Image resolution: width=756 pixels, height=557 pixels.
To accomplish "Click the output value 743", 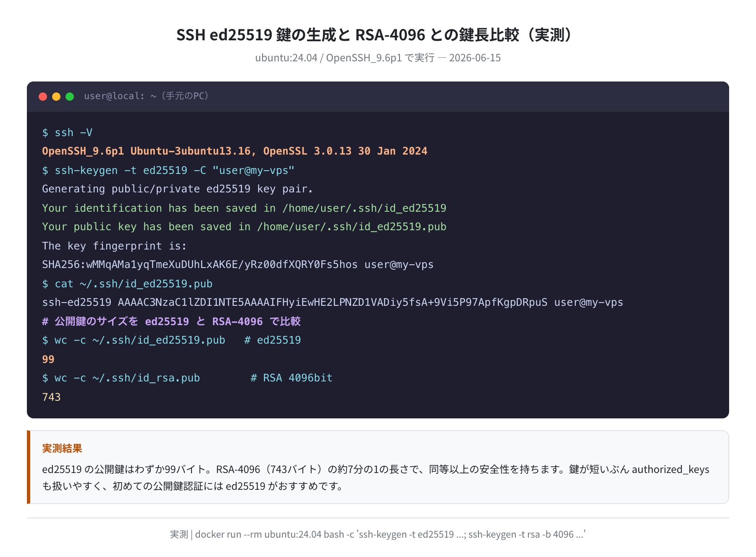I will tap(51, 397).
